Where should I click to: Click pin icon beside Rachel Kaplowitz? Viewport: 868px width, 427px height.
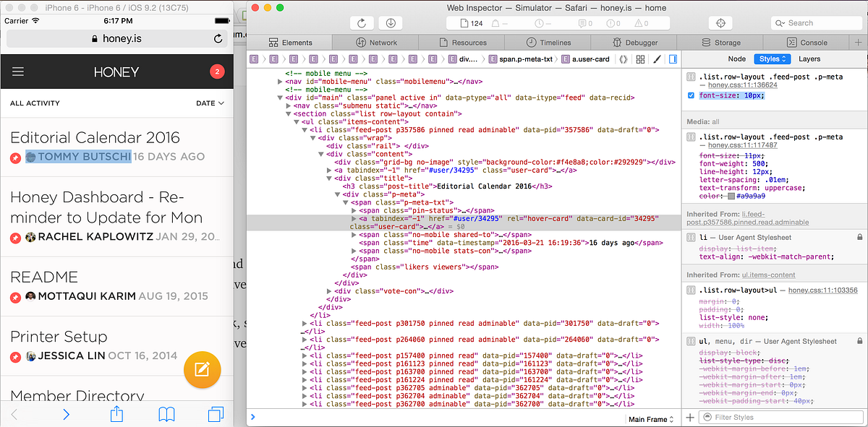(x=16, y=237)
